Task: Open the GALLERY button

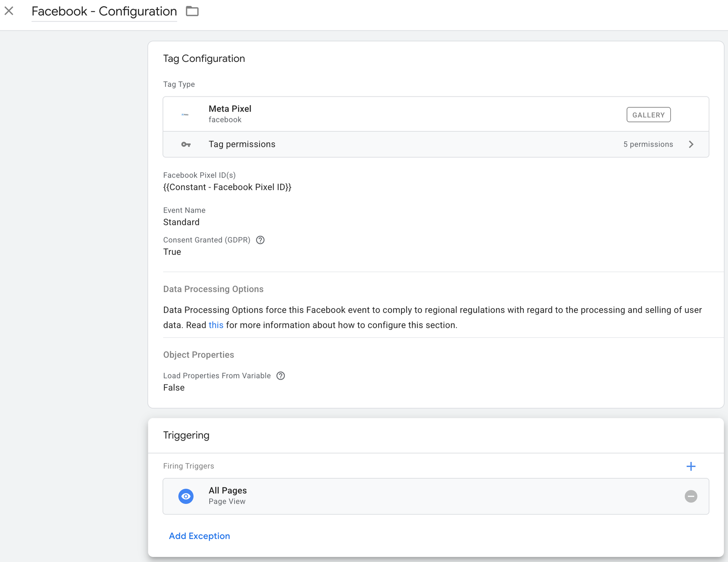Action: pos(648,115)
